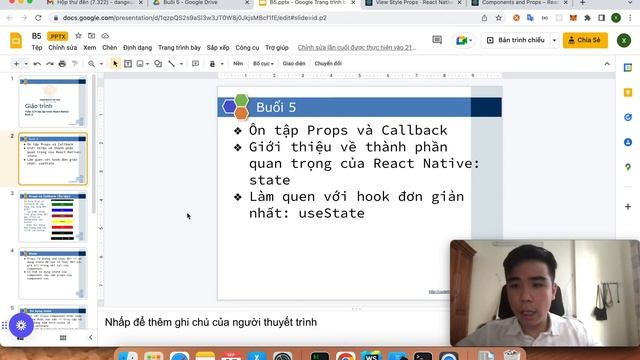
Task: Open the Chèn menu
Action: (x=109, y=48)
